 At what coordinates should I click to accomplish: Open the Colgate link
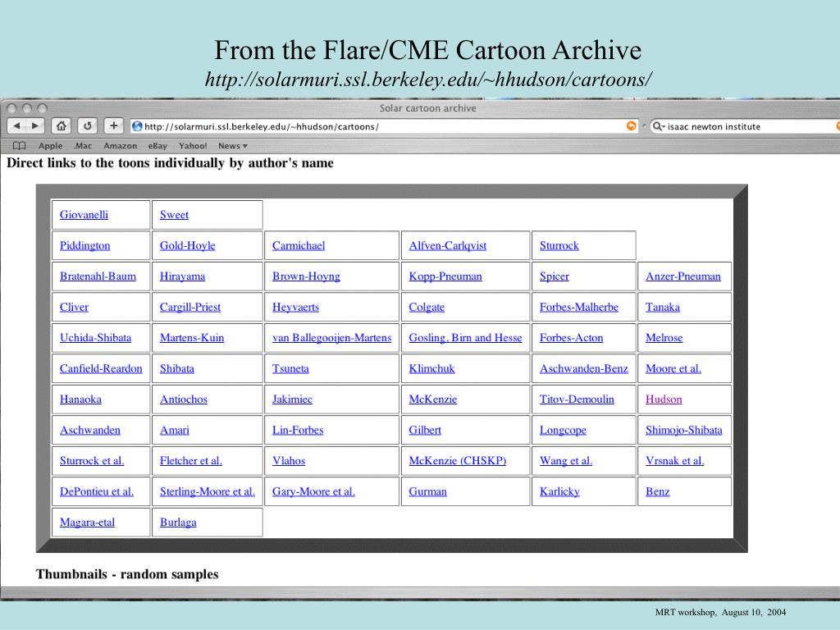point(427,308)
